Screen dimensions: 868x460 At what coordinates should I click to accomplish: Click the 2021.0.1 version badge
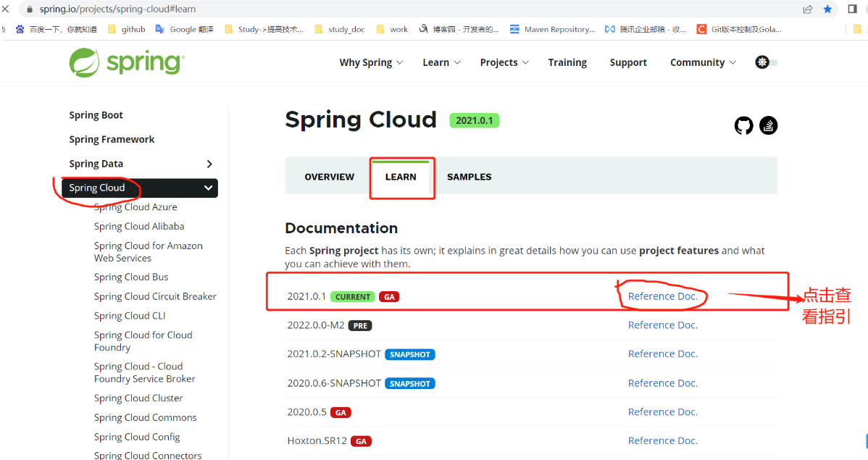(474, 121)
